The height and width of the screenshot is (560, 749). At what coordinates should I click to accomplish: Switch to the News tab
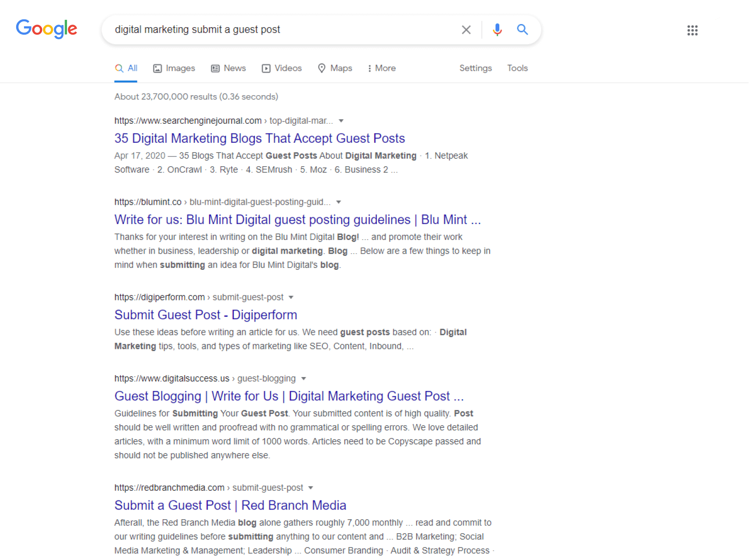228,68
